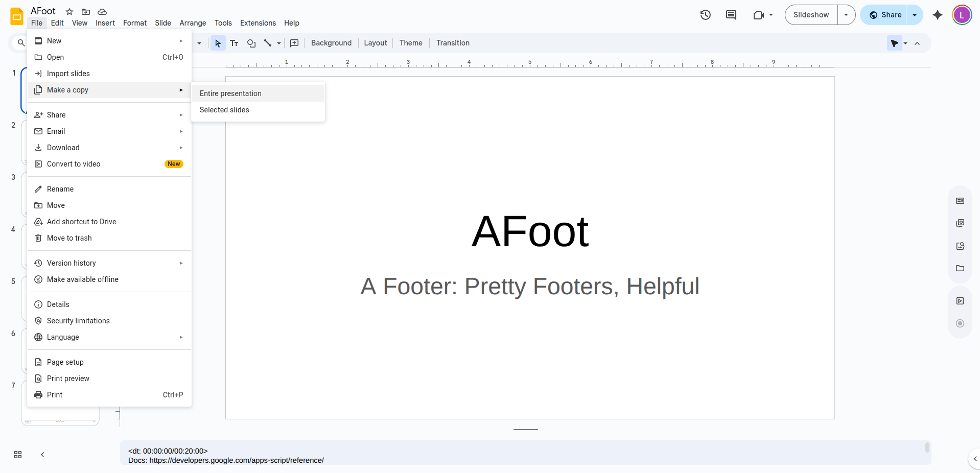Image resolution: width=980 pixels, height=473 pixels.
Task: Star the AFoot presentation
Action: click(x=69, y=11)
